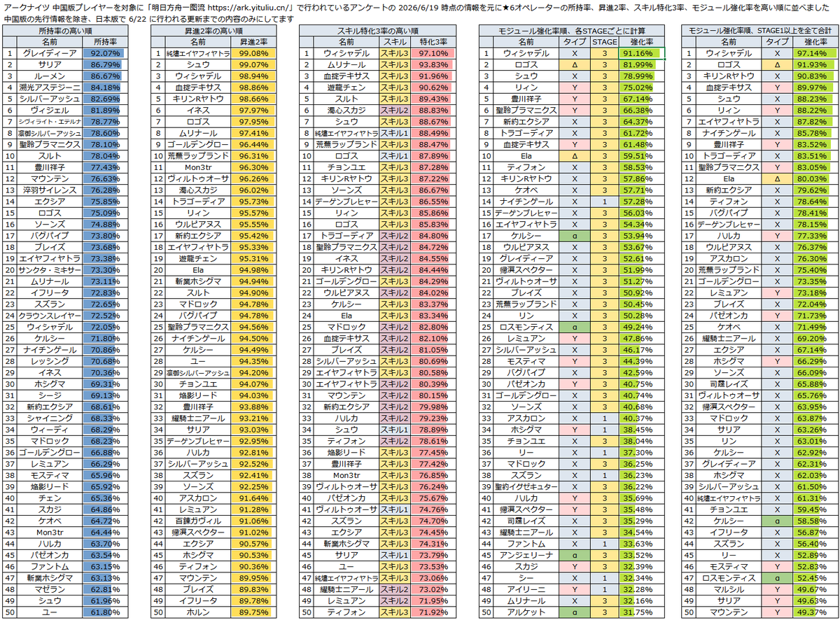Click the 90.83% cell for キリンRヤトウ
840x620 pixels.
814,76
